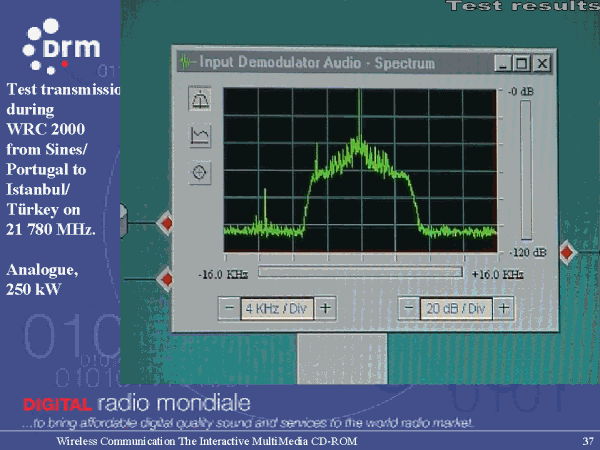Click the 'DIGITAL radio mondiale' heading
Screen dimensions: 600x450
point(137,404)
